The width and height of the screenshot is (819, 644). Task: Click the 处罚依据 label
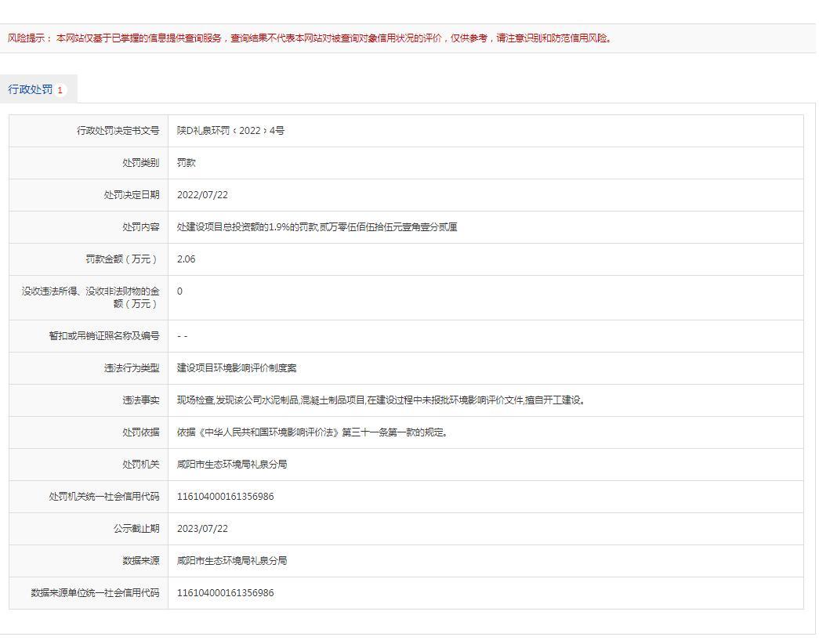[140, 432]
